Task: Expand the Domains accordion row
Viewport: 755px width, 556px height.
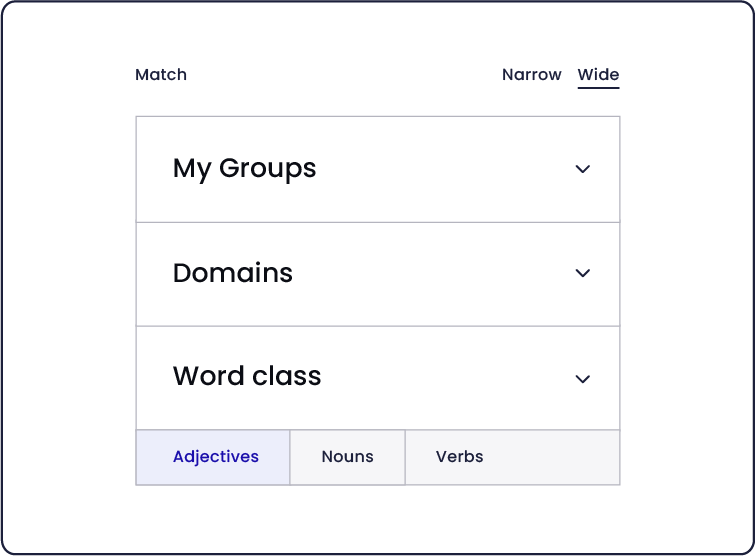Action: coord(378,274)
